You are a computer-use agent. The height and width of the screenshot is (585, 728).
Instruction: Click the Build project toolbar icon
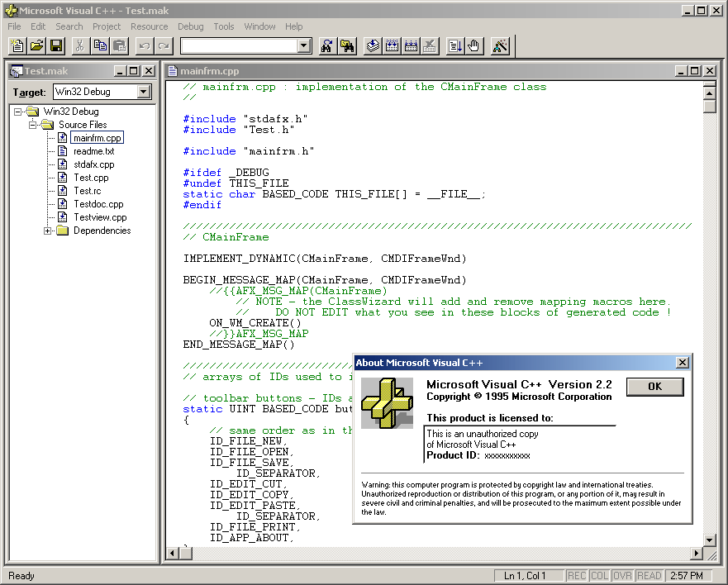point(392,46)
